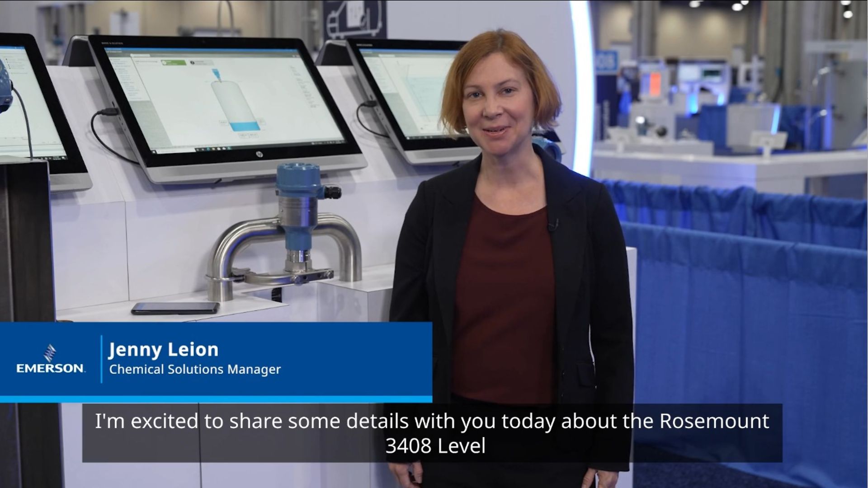Screen dimensions: 868x488
Task: Click the "Chemical Solutions Manager" title text
Action: (195, 370)
